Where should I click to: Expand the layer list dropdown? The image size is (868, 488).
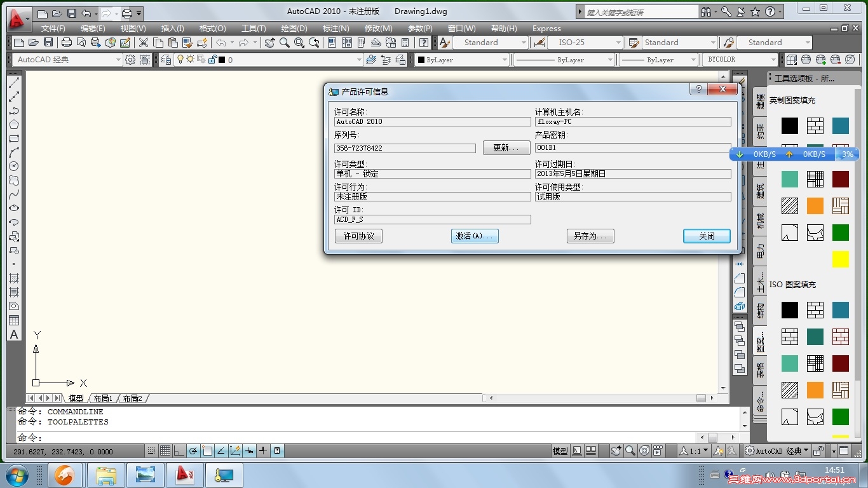[359, 60]
